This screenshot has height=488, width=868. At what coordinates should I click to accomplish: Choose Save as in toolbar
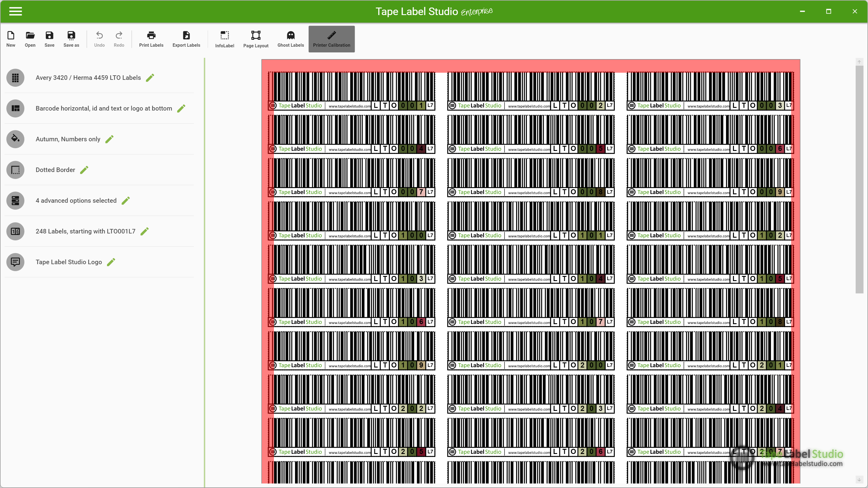click(x=71, y=39)
